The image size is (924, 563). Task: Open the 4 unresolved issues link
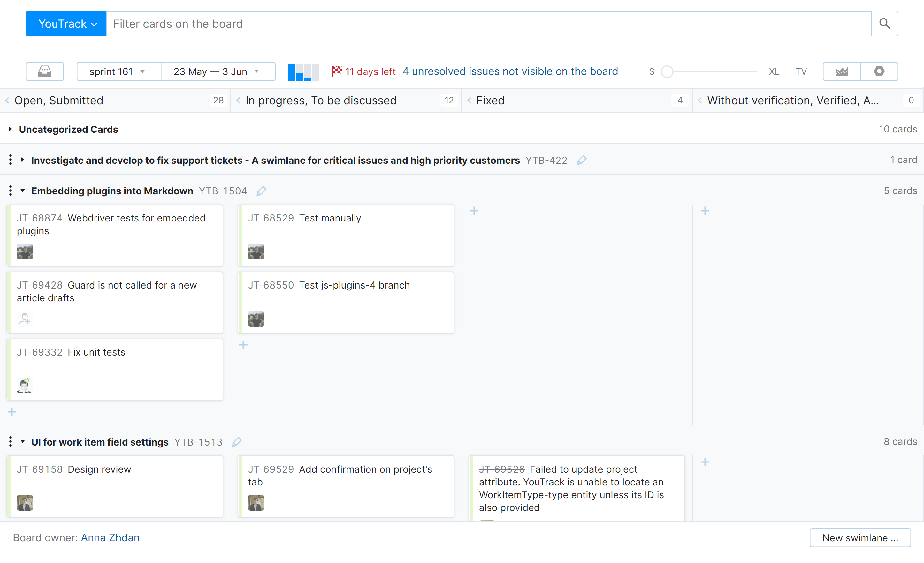click(510, 71)
